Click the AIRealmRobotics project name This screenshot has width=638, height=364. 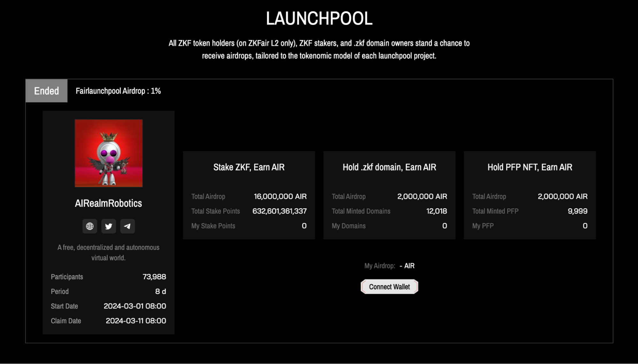(x=108, y=203)
